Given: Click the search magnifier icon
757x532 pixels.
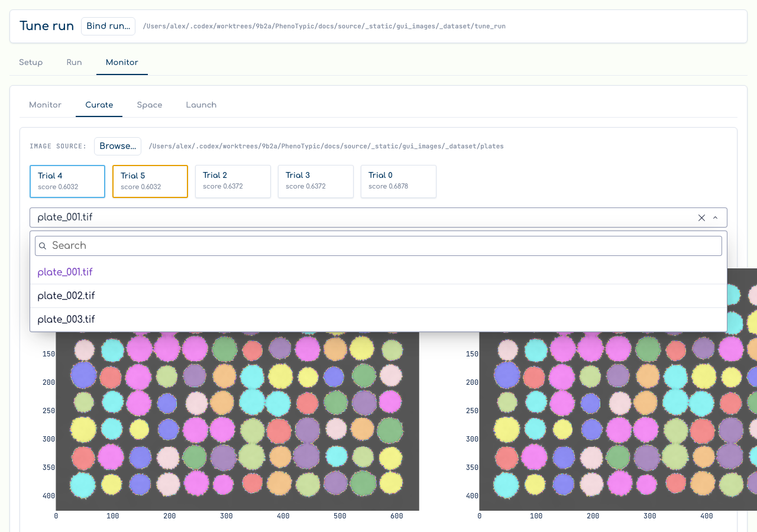Looking at the screenshot, I should 43,246.
